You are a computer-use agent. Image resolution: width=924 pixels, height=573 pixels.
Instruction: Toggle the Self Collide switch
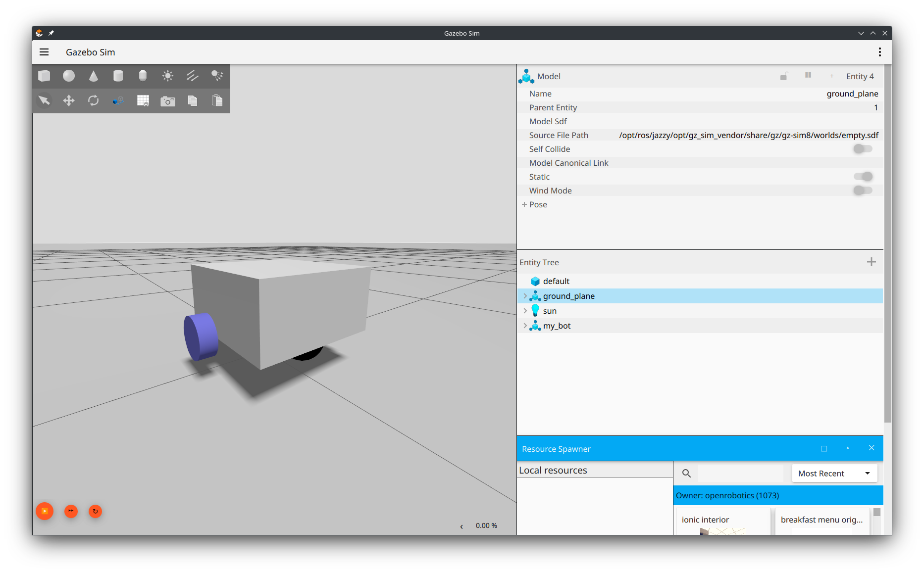[x=863, y=149]
